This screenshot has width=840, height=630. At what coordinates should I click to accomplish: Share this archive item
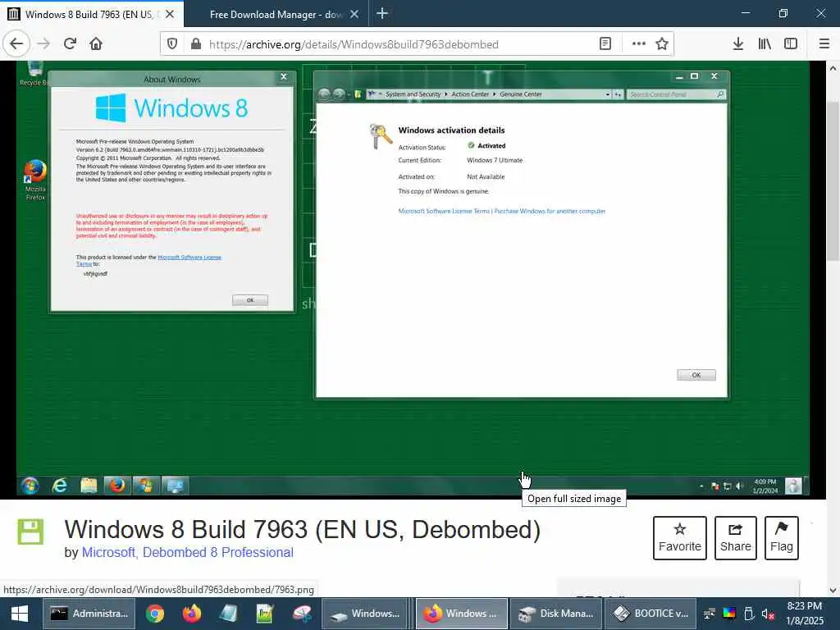(736, 538)
